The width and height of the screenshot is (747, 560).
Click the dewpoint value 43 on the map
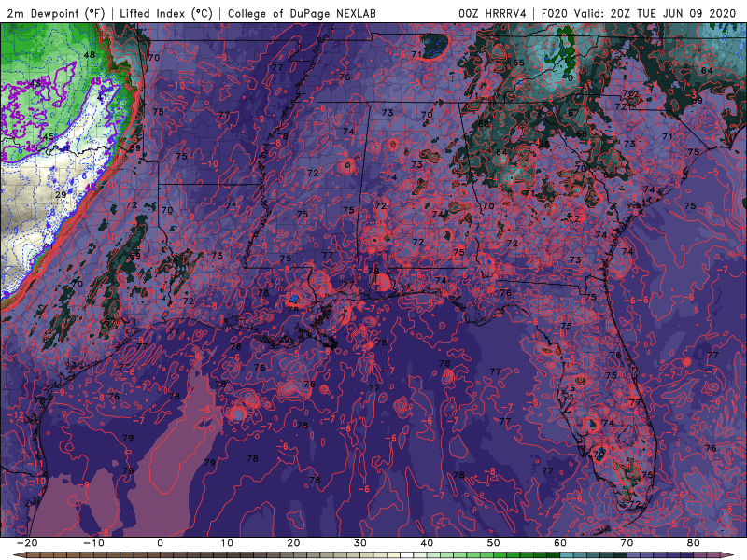coord(35,84)
